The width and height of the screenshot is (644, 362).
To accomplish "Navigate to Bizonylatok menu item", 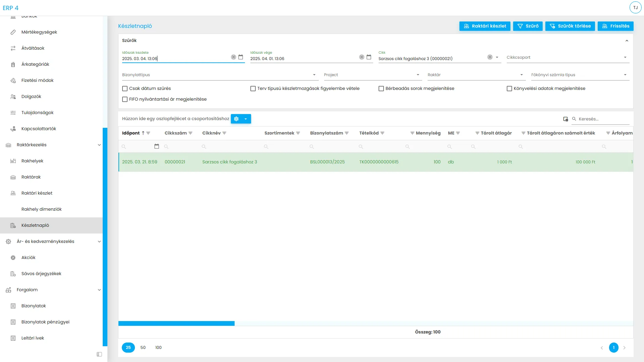I will (34, 306).
